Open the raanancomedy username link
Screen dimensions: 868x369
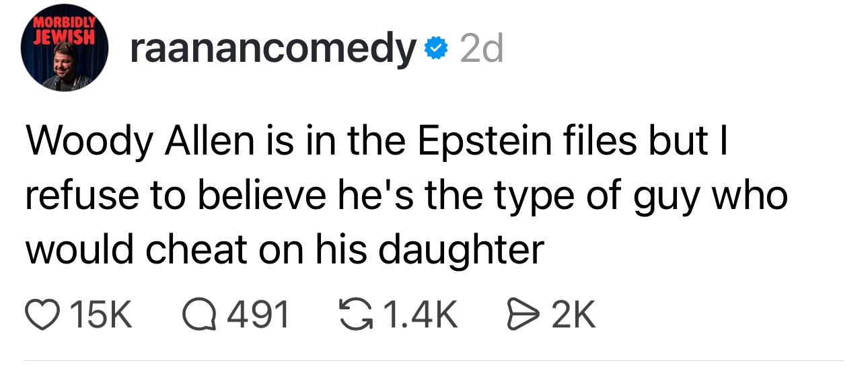273,49
